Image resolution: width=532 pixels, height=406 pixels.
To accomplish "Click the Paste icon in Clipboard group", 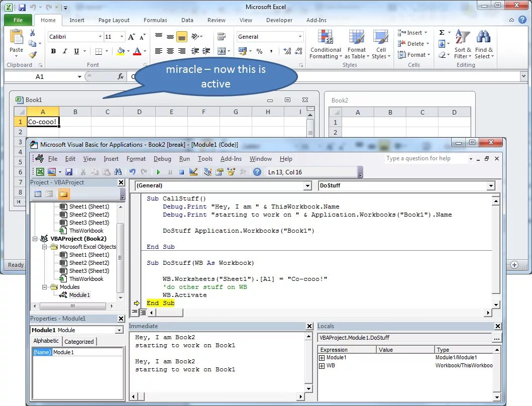I will tap(16, 37).
